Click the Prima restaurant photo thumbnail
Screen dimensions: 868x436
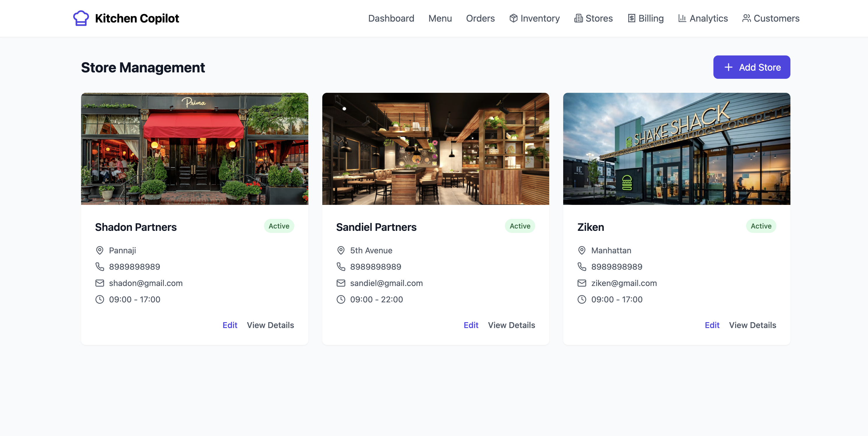(195, 149)
